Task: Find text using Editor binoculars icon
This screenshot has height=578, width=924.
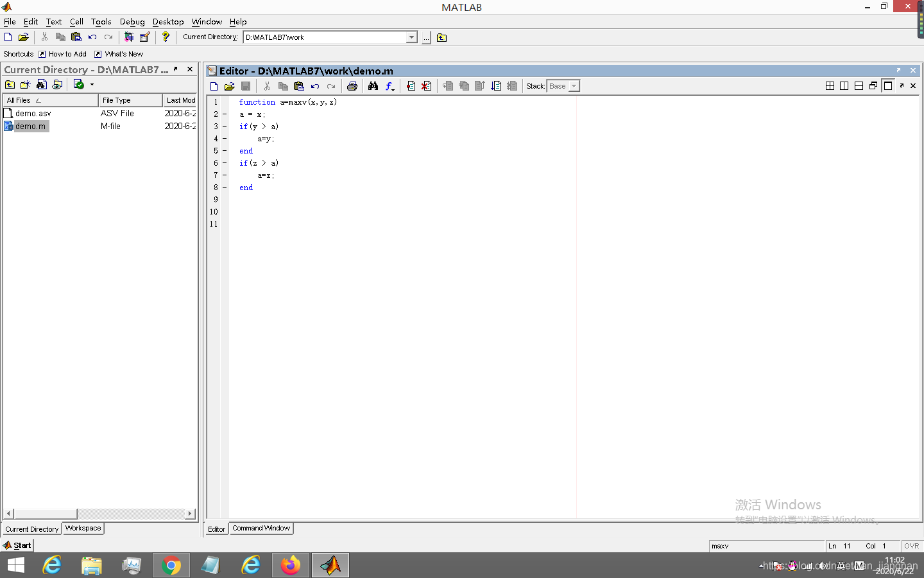Action: click(x=373, y=86)
